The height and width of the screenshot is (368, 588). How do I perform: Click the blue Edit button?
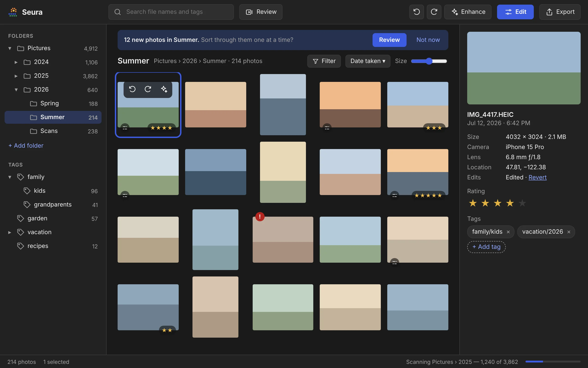click(x=515, y=12)
